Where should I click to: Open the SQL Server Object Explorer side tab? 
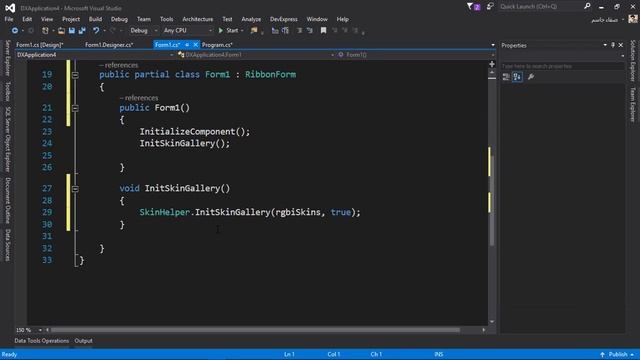[7, 139]
